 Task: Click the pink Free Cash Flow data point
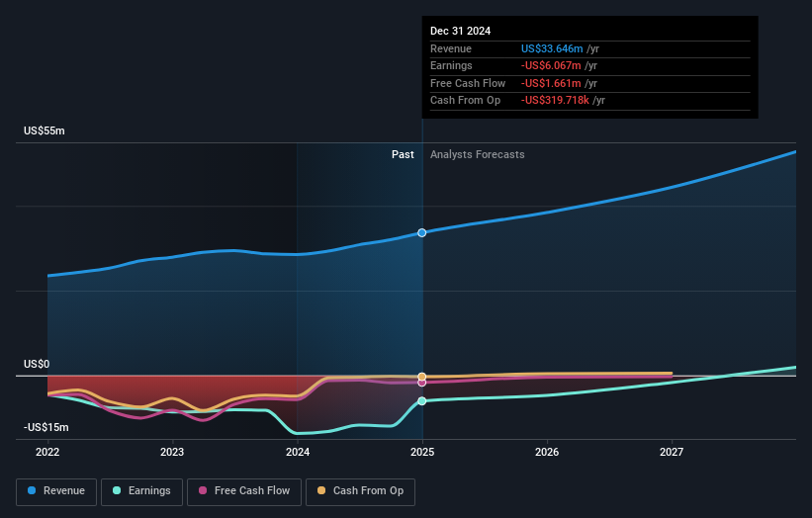[x=422, y=383]
